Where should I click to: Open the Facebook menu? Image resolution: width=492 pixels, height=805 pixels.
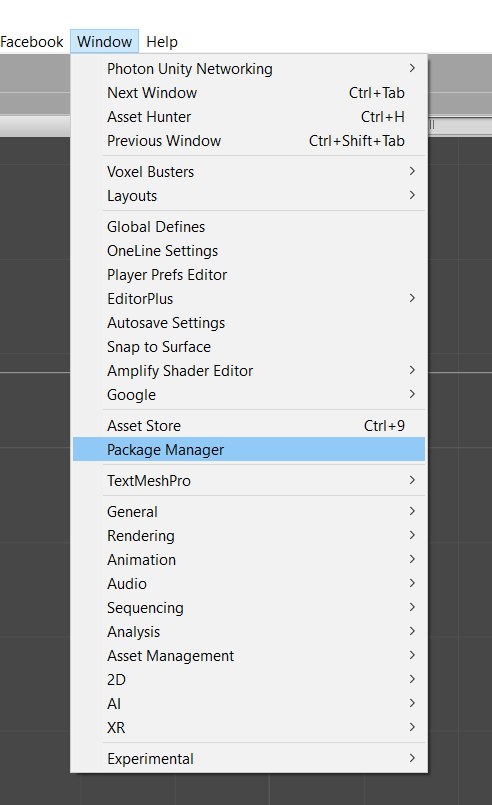[x=32, y=42]
